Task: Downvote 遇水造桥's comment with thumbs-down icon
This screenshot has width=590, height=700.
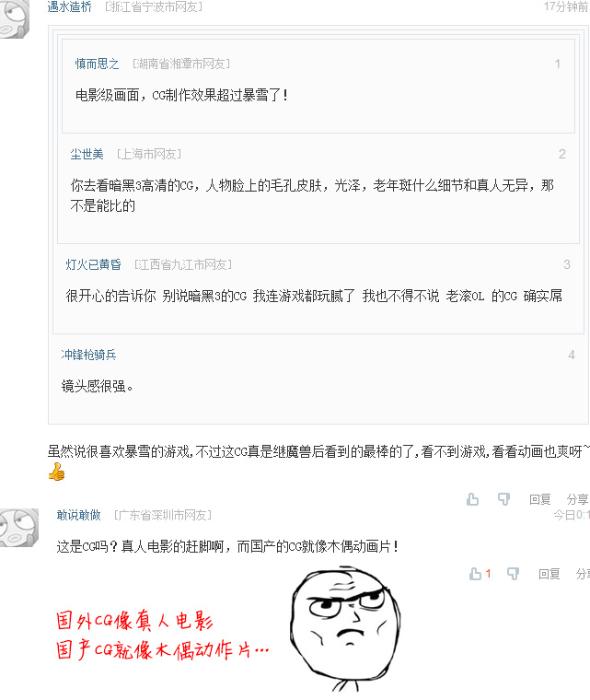Action: 503,499
